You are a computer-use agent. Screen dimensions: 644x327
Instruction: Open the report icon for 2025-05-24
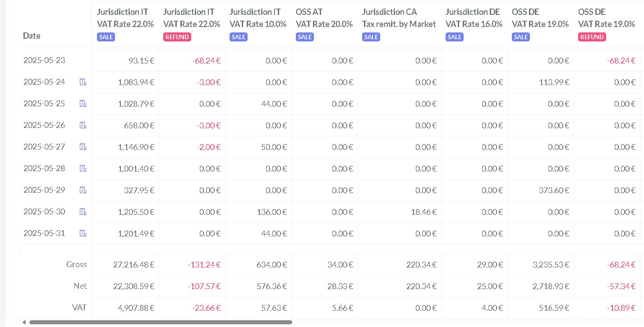[x=83, y=82]
